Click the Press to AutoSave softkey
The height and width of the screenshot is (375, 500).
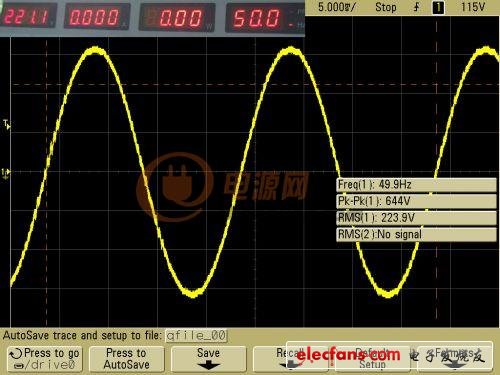(x=126, y=359)
